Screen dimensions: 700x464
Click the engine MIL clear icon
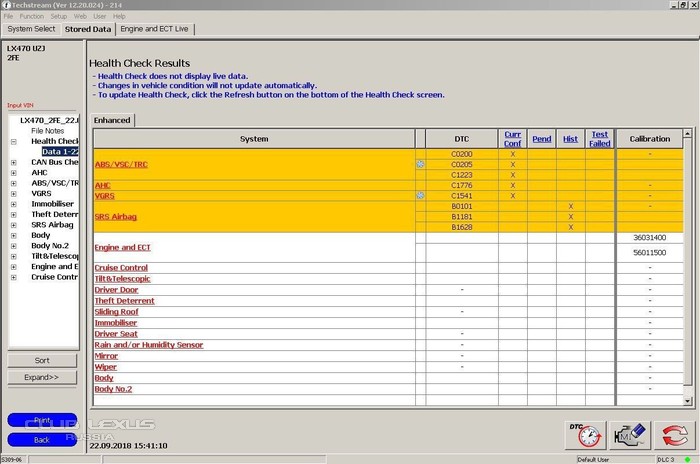pyautogui.click(x=630, y=435)
